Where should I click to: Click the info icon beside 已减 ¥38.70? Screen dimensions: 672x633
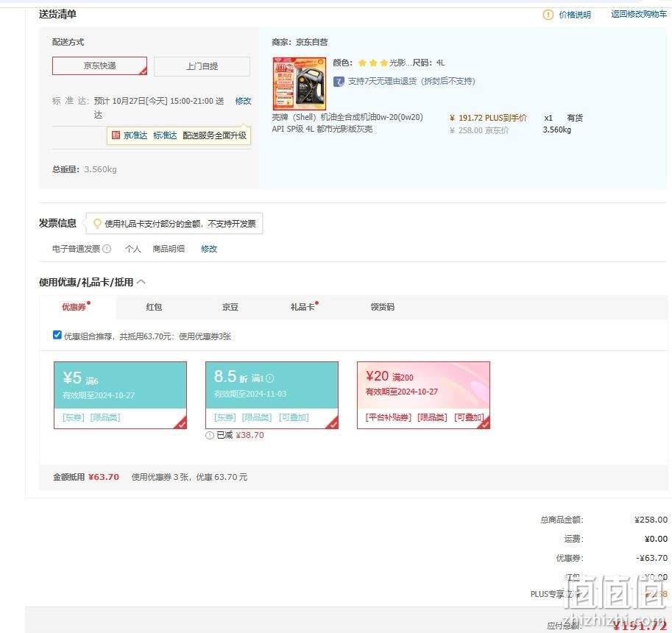tap(210, 436)
